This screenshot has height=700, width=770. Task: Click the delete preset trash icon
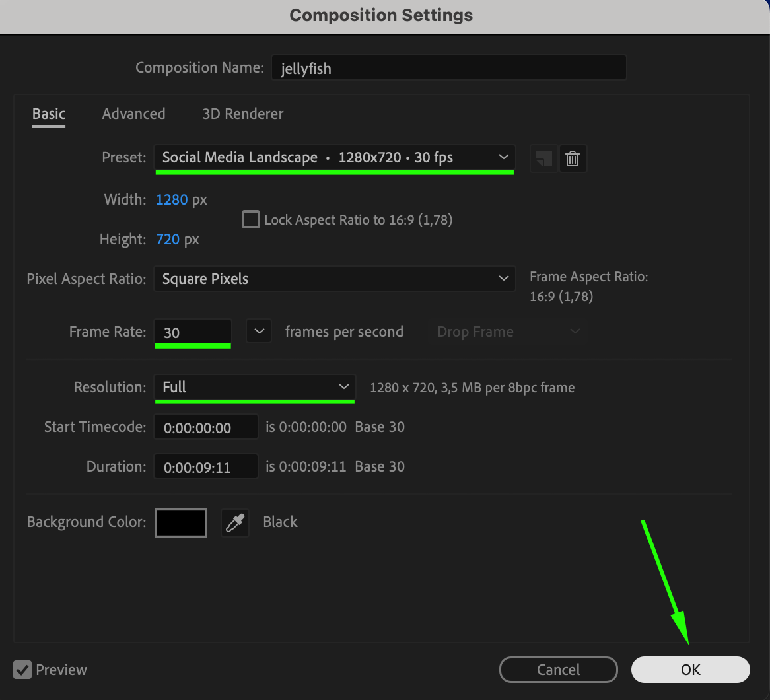click(x=573, y=158)
